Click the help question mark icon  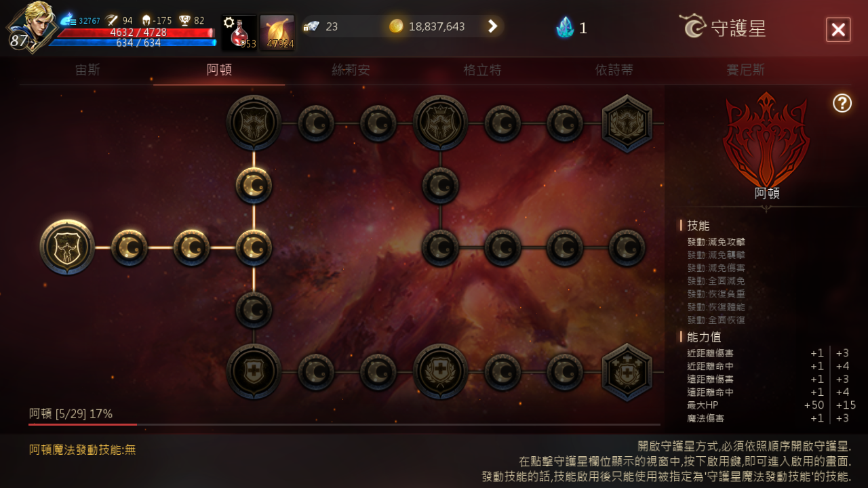pos(842,103)
